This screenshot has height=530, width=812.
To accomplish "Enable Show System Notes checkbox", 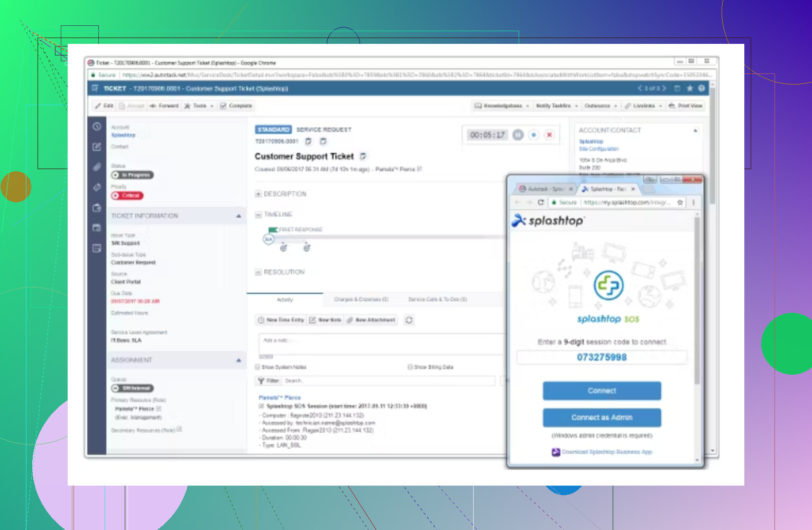I will point(258,367).
